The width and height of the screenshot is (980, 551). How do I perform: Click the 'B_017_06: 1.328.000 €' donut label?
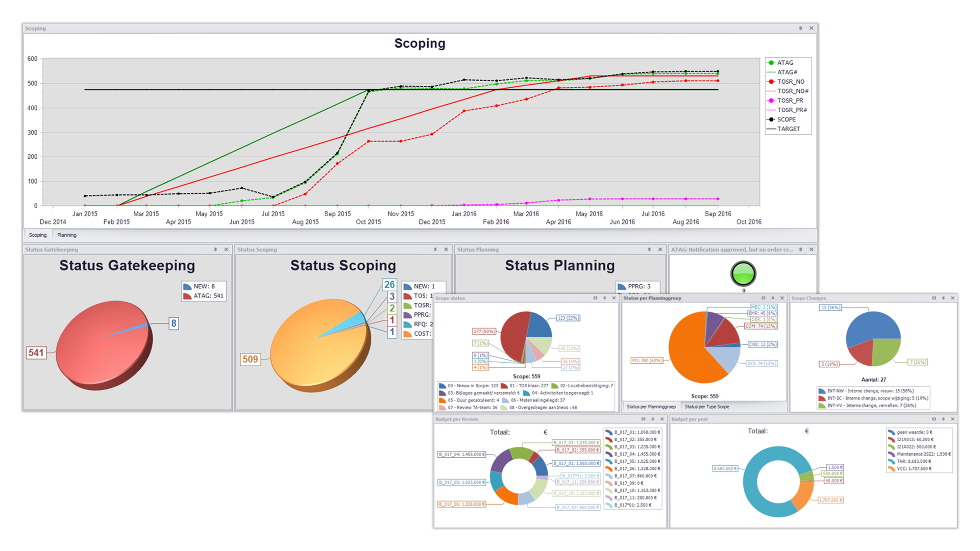click(462, 504)
